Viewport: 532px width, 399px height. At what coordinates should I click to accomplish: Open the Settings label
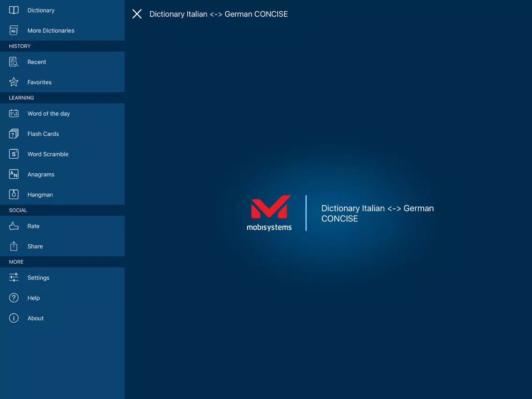click(38, 278)
